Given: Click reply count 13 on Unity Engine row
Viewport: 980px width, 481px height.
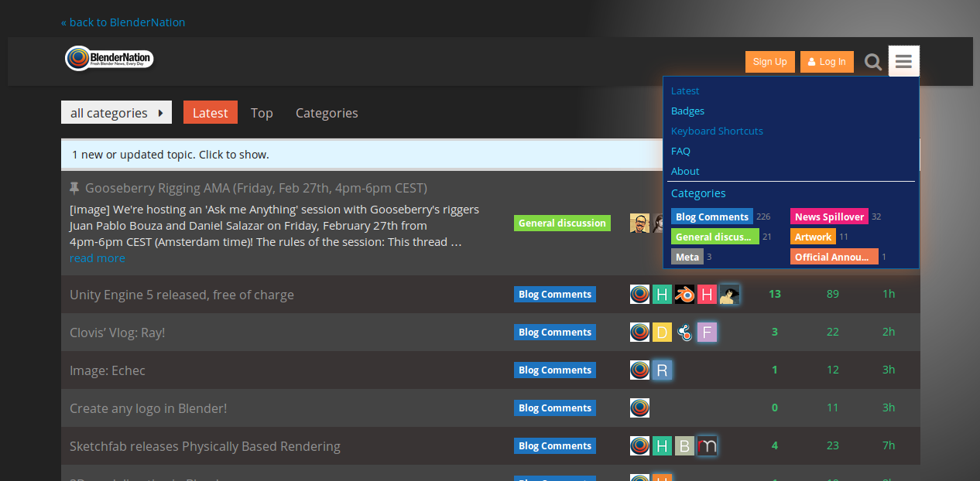Looking at the screenshot, I should click(x=775, y=294).
